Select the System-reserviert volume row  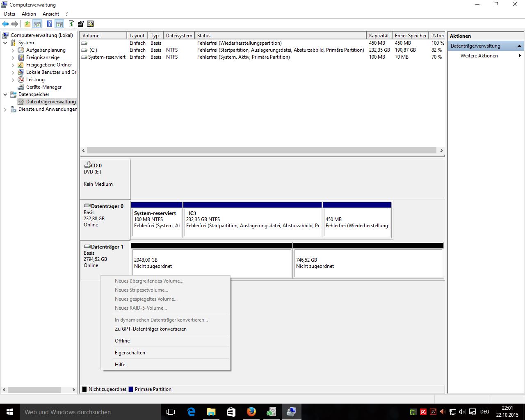pyautogui.click(x=262, y=57)
